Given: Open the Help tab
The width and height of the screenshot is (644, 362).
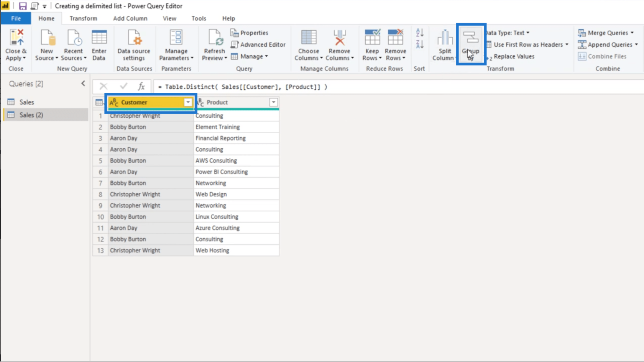Looking at the screenshot, I should (x=228, y=18).
